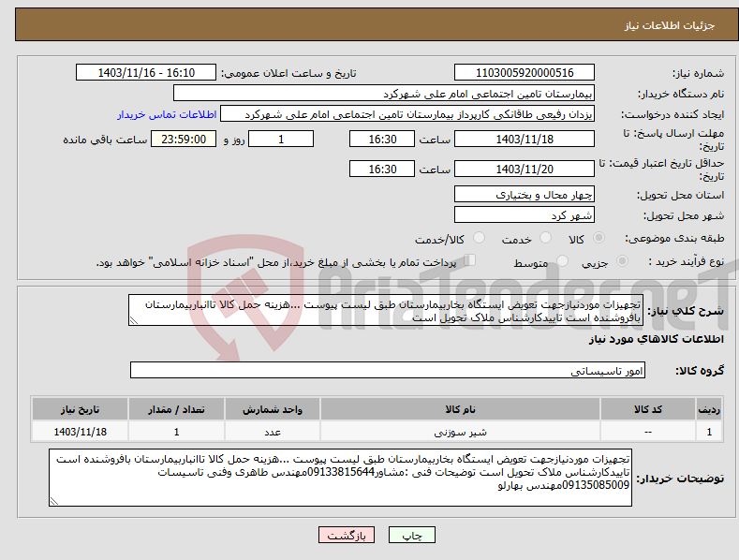
Task: Click the بازگشت (back) button
Action: click(x=347, y=535)
